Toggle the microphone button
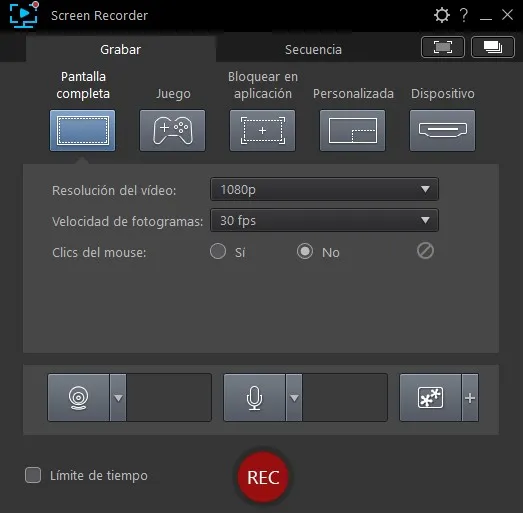523x513 pixels. [254, 398]
